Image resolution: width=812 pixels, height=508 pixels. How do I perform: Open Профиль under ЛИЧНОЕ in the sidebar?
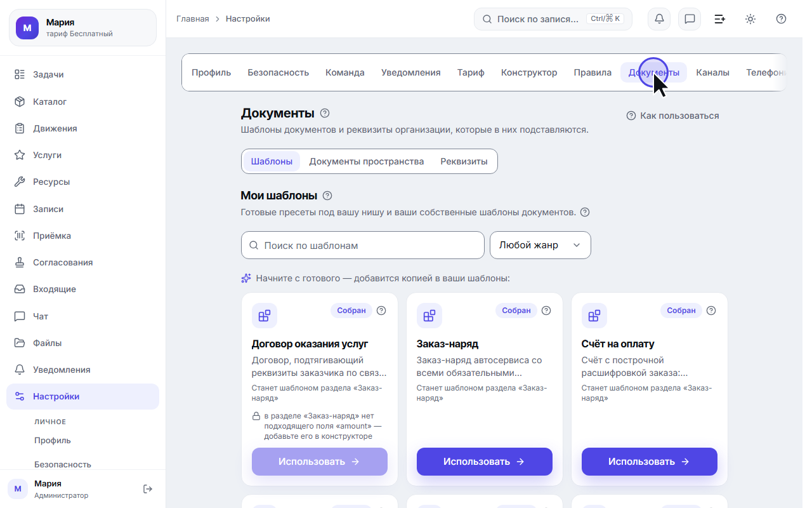53,440
